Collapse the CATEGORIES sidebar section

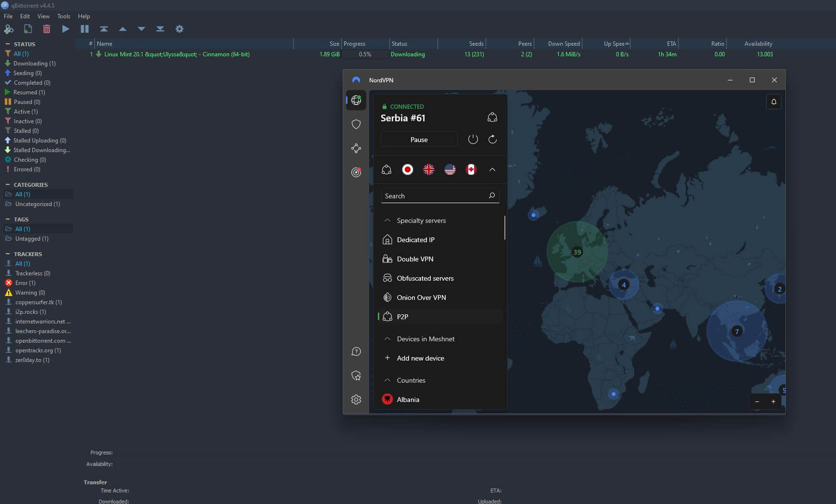[x=7, y=184]
